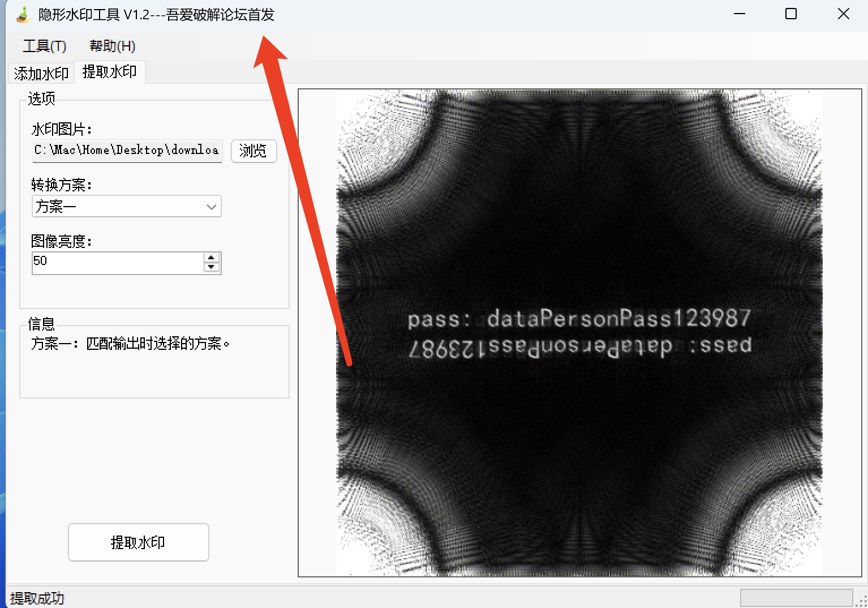Screen dimensions: 868x608
Task: Maximize the 隐形水印工具 window
Action: coord(791,14)
